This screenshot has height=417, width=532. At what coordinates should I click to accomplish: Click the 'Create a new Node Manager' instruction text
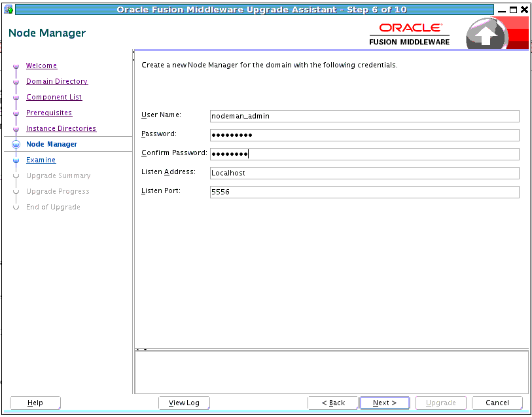[x=270, y=65]
